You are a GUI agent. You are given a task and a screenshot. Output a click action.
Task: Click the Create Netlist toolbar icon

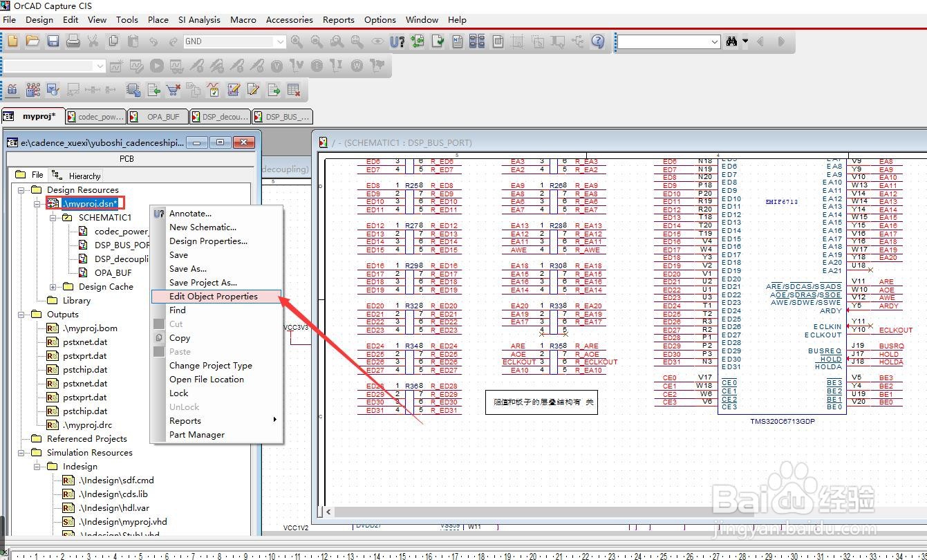tap(457, 41)
